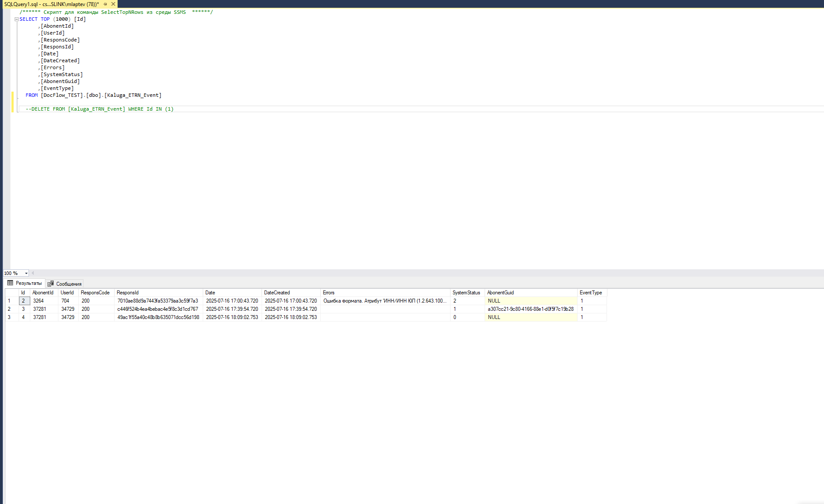This screenshot has height=504, width=824.
Task: Click the Id cell with value 2
Action: coord(24,301)
